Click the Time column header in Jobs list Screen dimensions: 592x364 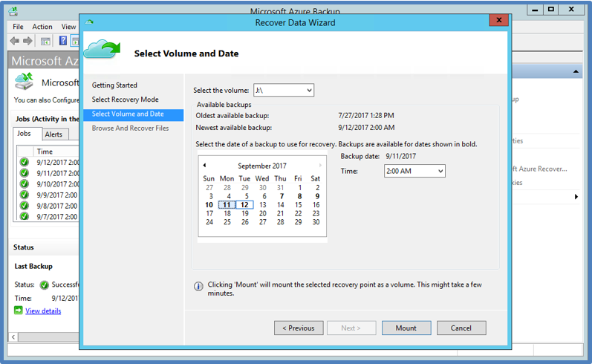[57, 152]
